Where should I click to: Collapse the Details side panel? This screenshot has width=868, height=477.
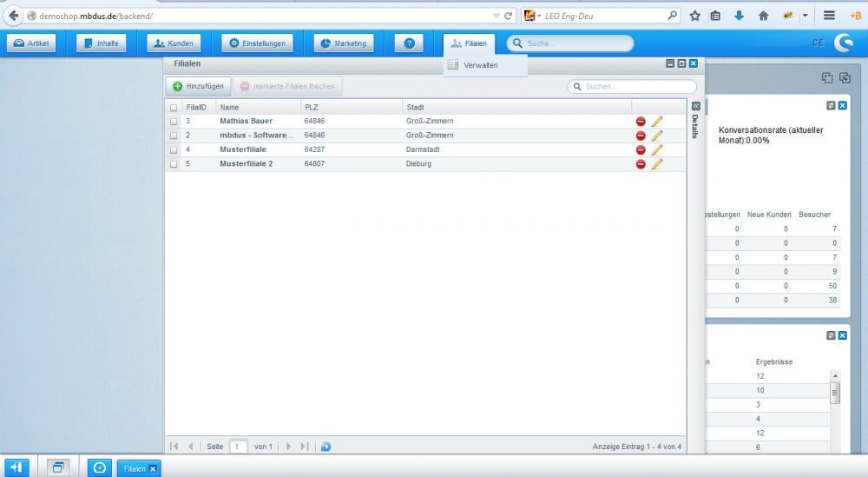[694, 106]
